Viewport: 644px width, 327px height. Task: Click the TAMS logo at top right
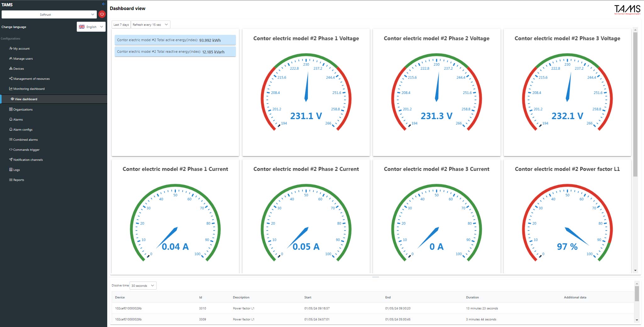(x=627, y=9)
